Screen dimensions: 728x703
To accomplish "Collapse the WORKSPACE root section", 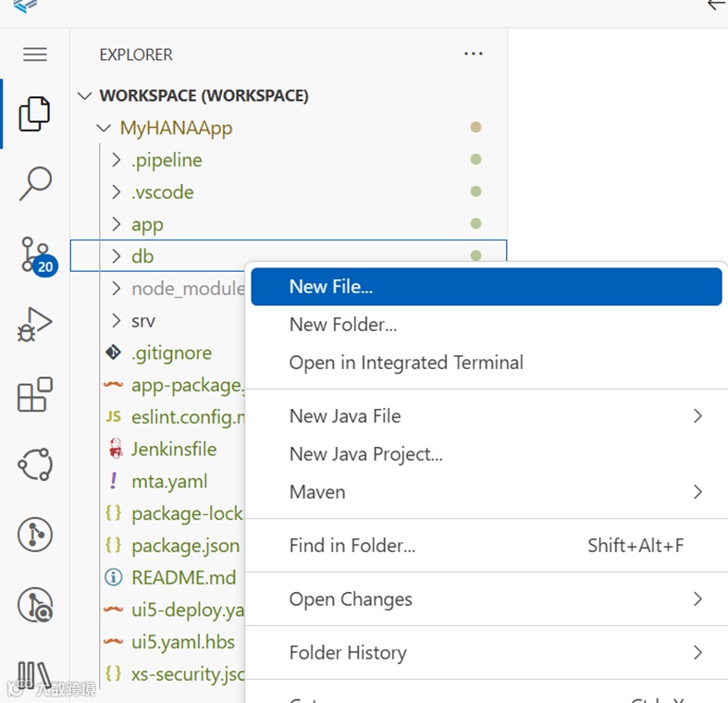I will pos(85,96).
